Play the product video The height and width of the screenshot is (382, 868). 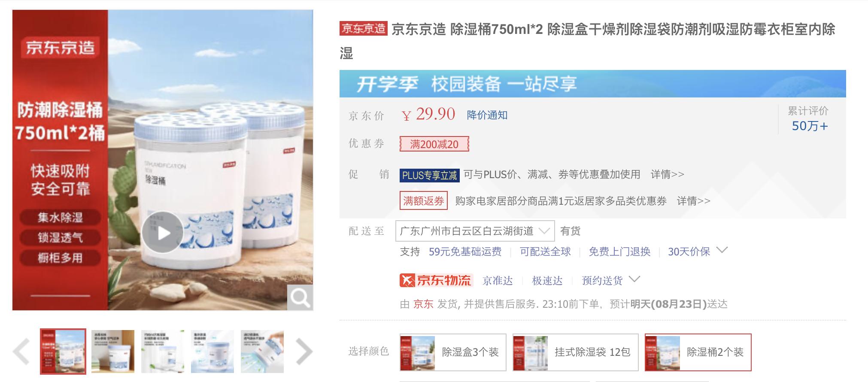(163, 232)
